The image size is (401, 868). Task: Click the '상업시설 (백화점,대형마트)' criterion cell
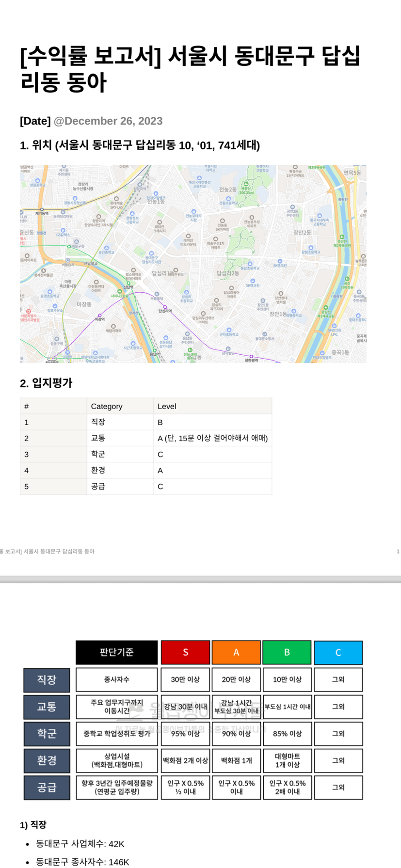[116, 760]
